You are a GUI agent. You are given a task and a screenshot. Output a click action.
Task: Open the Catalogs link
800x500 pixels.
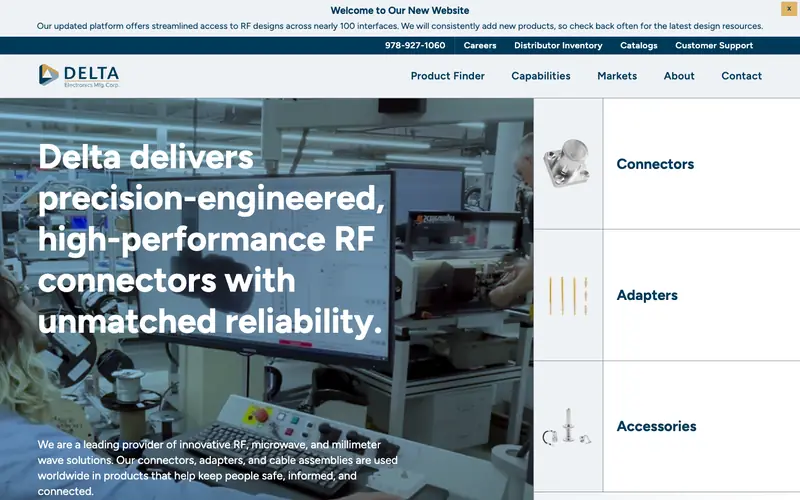pyautogui.click(x=638, y=45)
